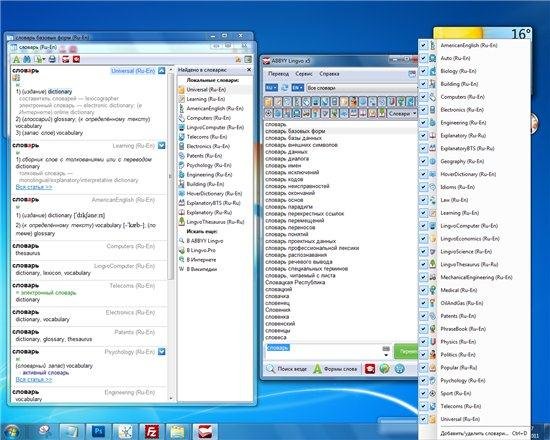Click 'Поиск везде' button
This screenshot has width=550, height=440.
tap(287, 369)
